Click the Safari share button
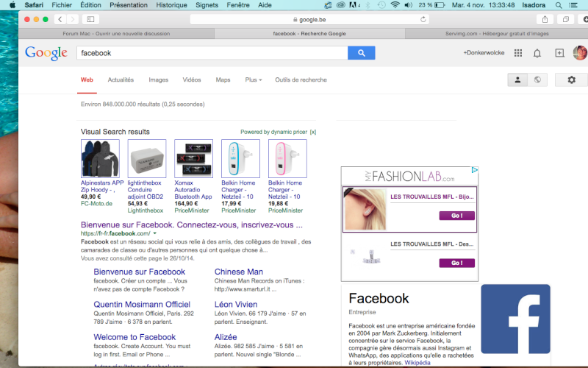Screen dimensions: 588x368 pos(545,19)
